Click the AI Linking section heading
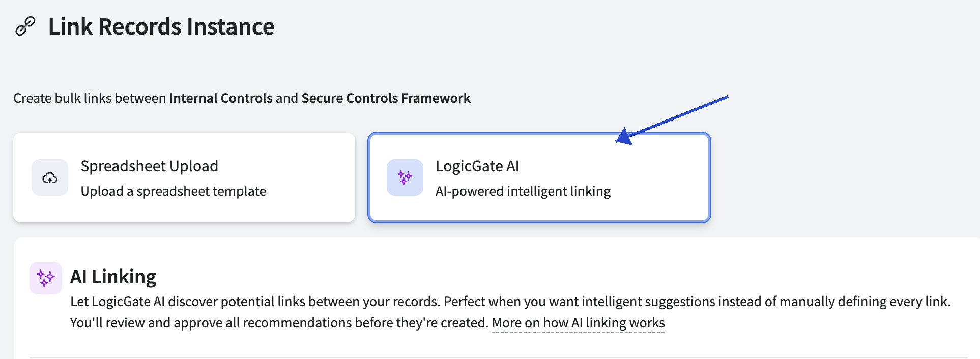The height and width of the screenshot is (359, 980). pyautogui.click(x=113, y=277)
